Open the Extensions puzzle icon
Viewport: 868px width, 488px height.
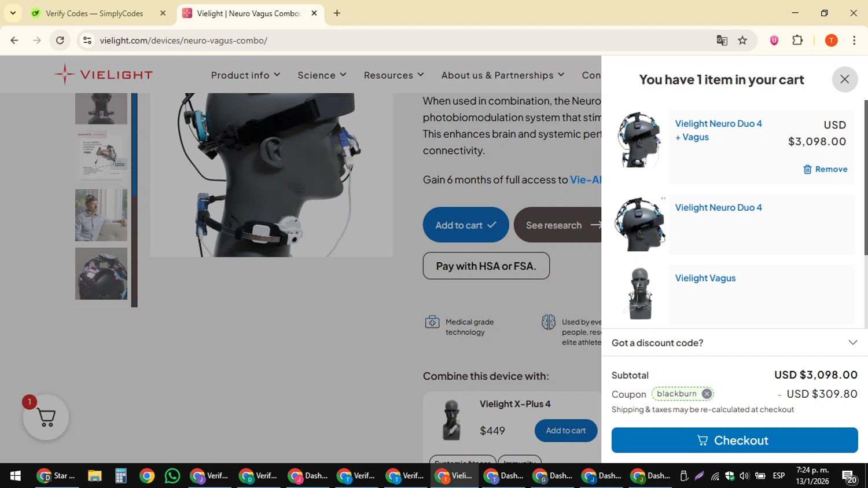pos(797,41)
